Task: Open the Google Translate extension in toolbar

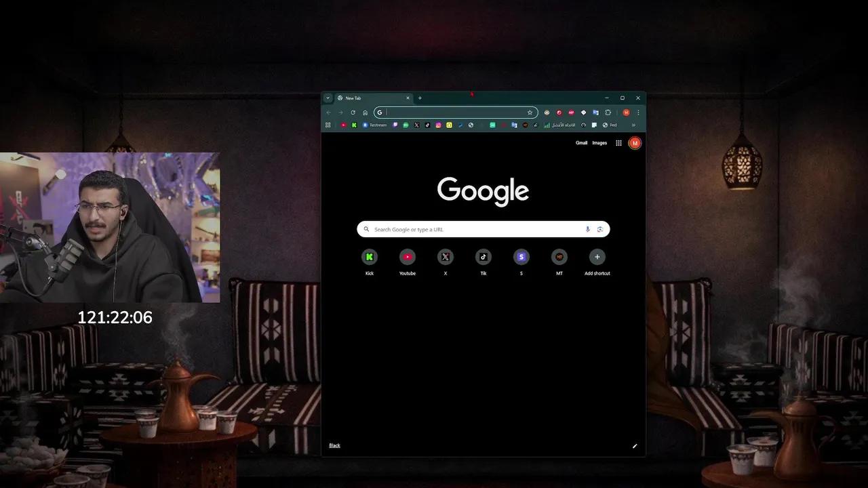Action: [x=595, y=113]
